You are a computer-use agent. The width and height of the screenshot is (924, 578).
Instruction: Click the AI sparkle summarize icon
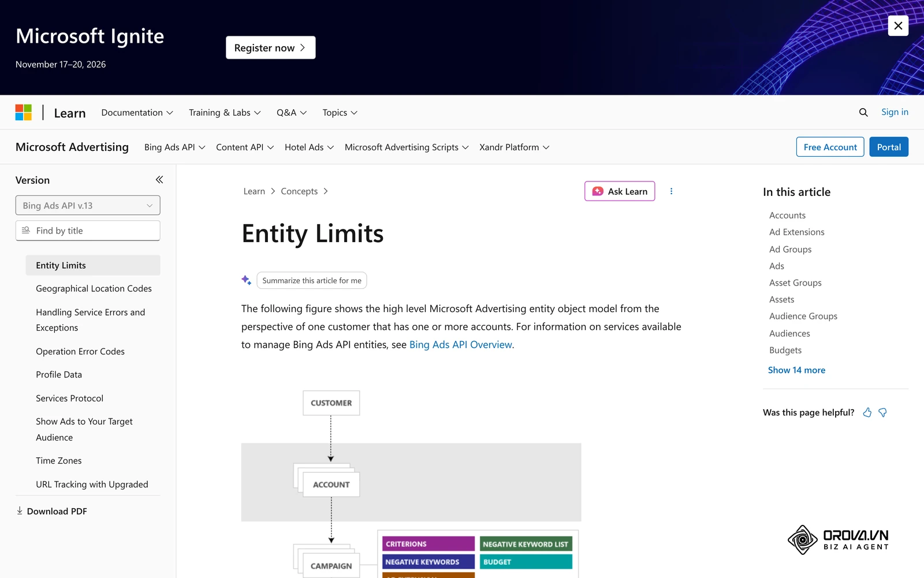(246, 280)
